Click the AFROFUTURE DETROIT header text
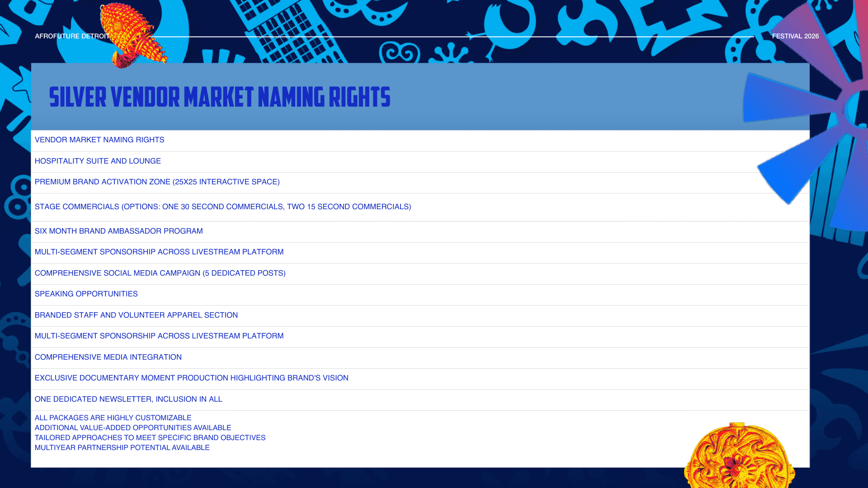The width and height of the screenshot is (868, 488). click(x=72, y=36)
